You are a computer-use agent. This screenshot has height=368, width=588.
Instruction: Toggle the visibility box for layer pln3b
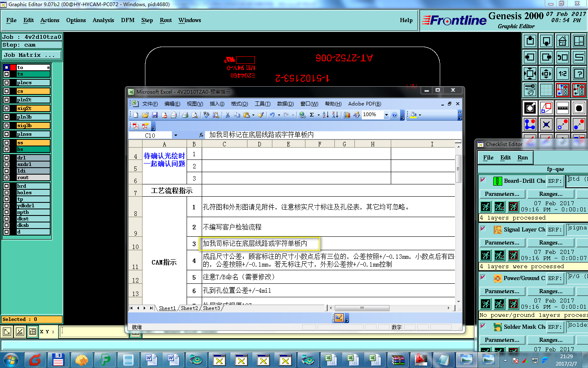coord(7,117)
